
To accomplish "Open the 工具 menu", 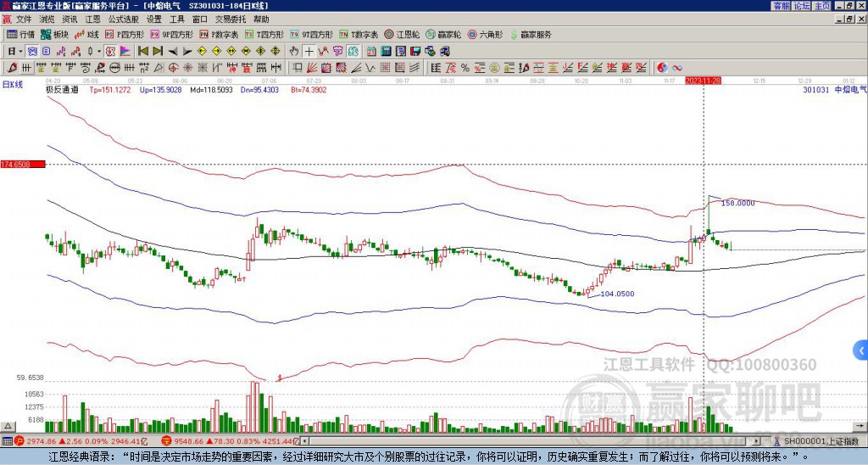I will (176, 20).
